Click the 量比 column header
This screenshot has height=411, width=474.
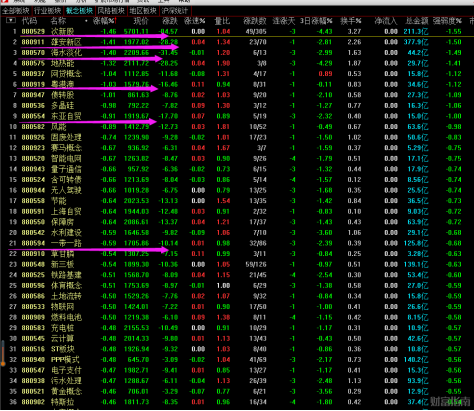click(222, 21)
